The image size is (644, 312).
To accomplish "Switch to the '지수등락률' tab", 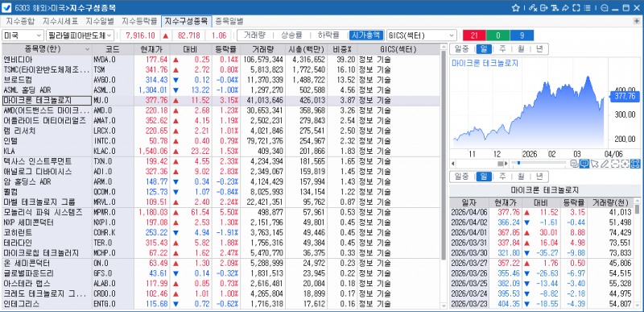I will 139,21.
